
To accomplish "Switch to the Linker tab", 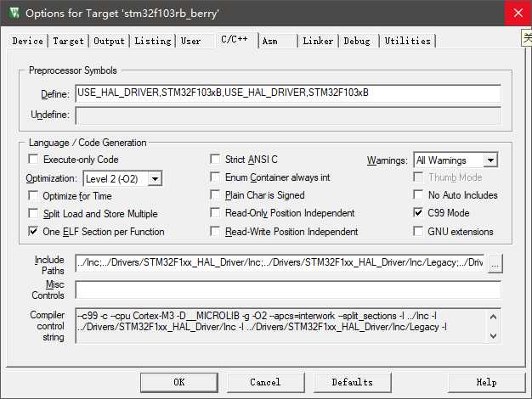I will click(x=318, y=41).
